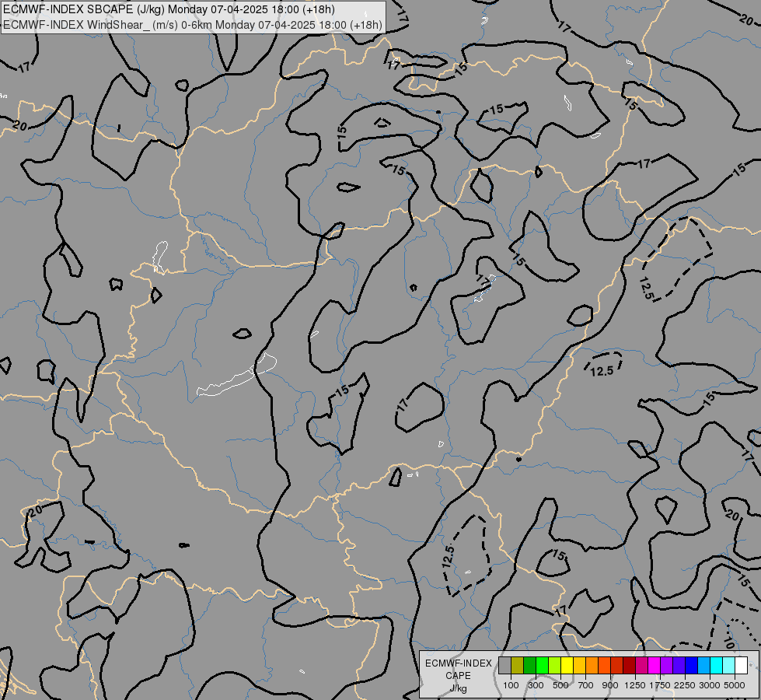This screenshot has width=761, height=700.
Task: Click the legend tick label 100
Action: coord(511,685)
